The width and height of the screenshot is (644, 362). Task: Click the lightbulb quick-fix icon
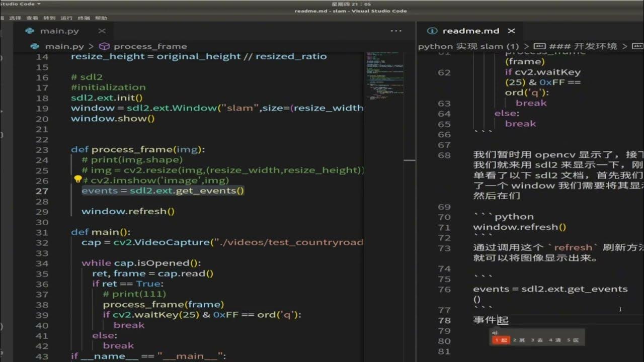(77, 179)
